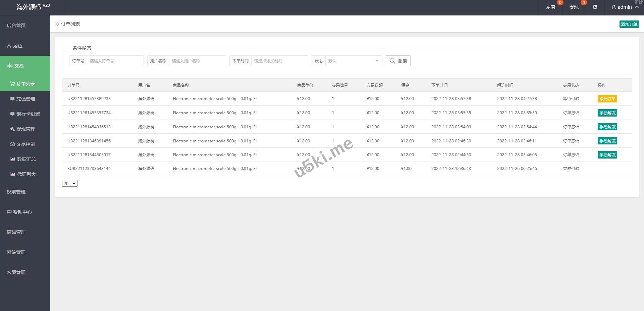This screenshot has width=644, height=311.
Task: Focus the 订单号 input field
Action: point(115,61)
